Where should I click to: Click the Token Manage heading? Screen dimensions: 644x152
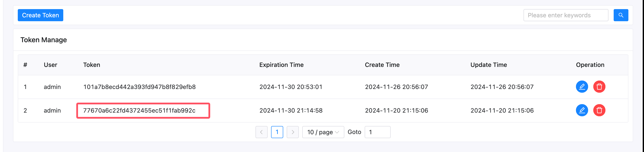tap(44, 40)
